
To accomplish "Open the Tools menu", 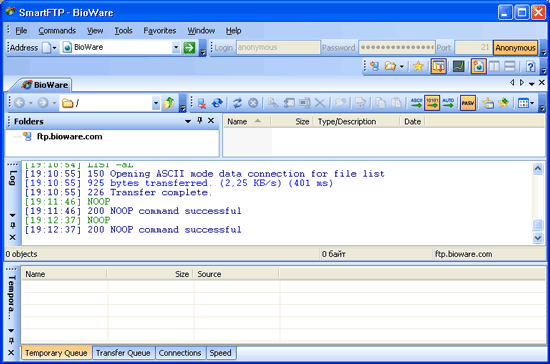I will (123, 31).
